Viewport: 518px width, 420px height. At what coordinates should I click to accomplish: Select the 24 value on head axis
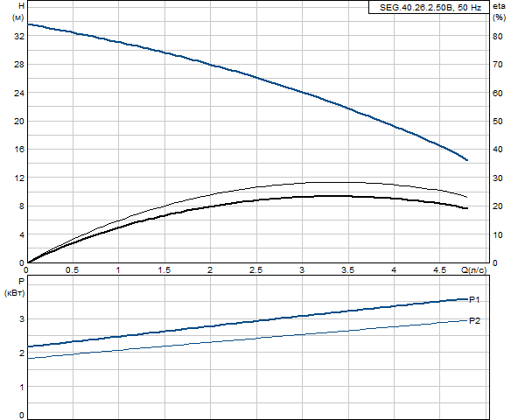[x=19, y=93]
